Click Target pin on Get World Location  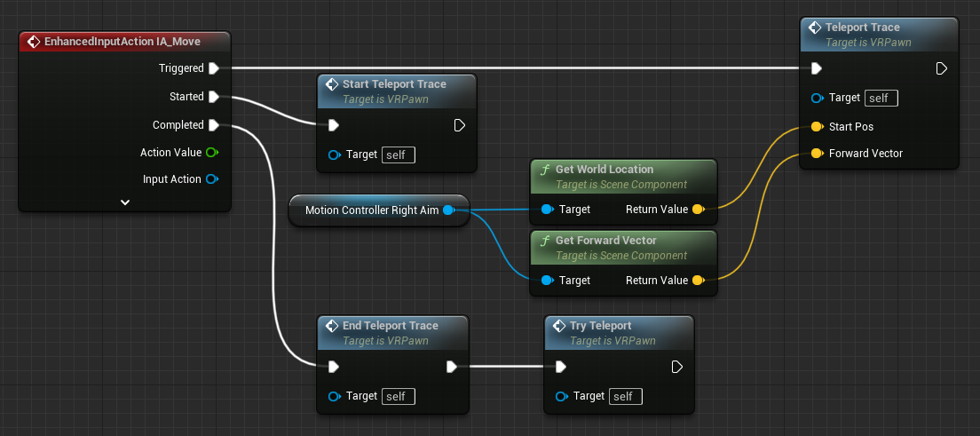point(547,210)
